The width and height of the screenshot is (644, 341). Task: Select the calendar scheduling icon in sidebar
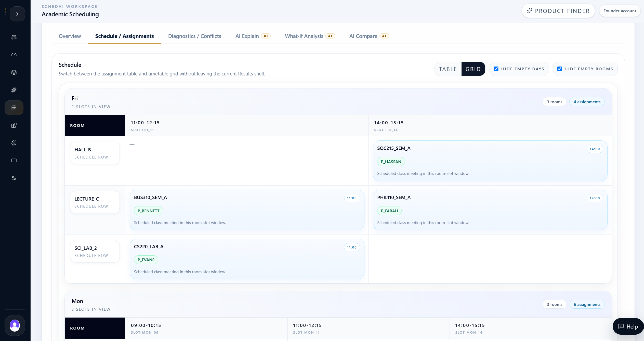tap(14, 108)
